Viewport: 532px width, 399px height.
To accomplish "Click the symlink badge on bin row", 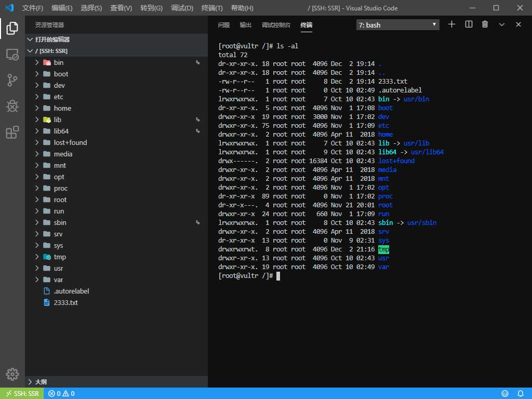I will pyautogui.click(x=198, y=62).
